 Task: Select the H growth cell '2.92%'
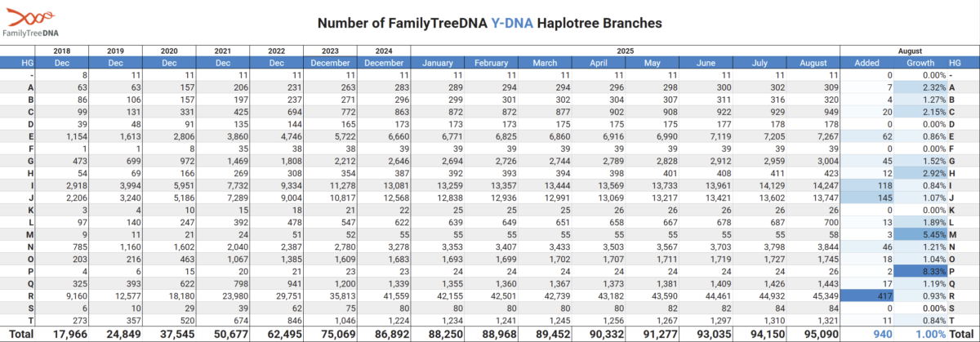click(920, 175)
